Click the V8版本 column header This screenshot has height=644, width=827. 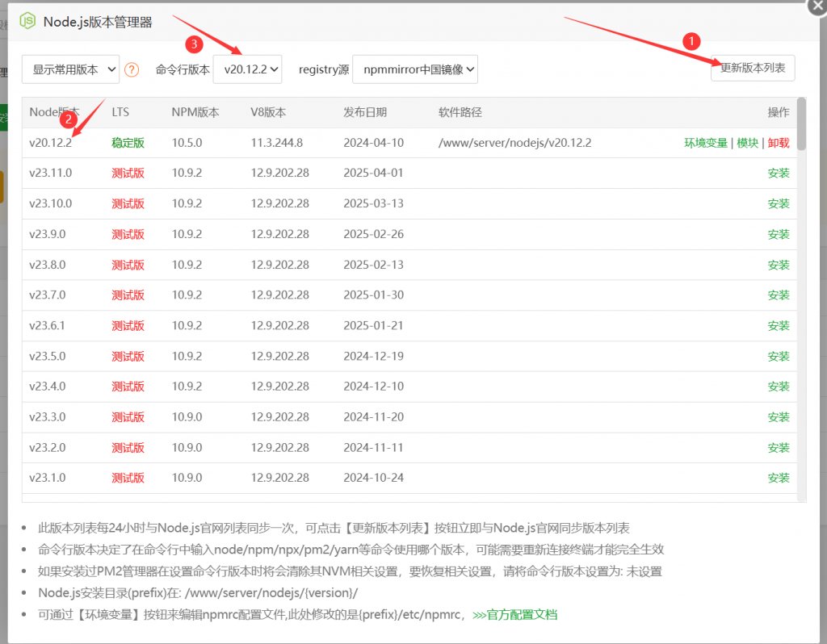[x=268, y=112]
